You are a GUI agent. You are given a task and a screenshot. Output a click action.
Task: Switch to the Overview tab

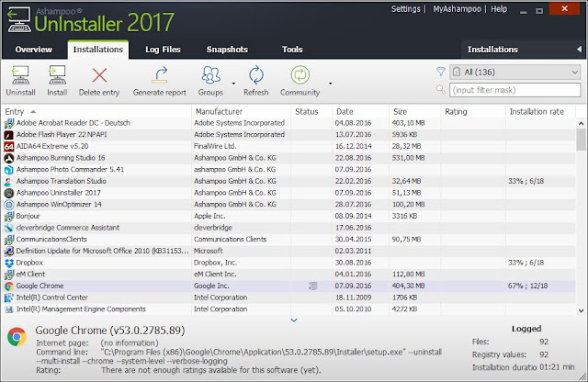click(x=34, y=50)
